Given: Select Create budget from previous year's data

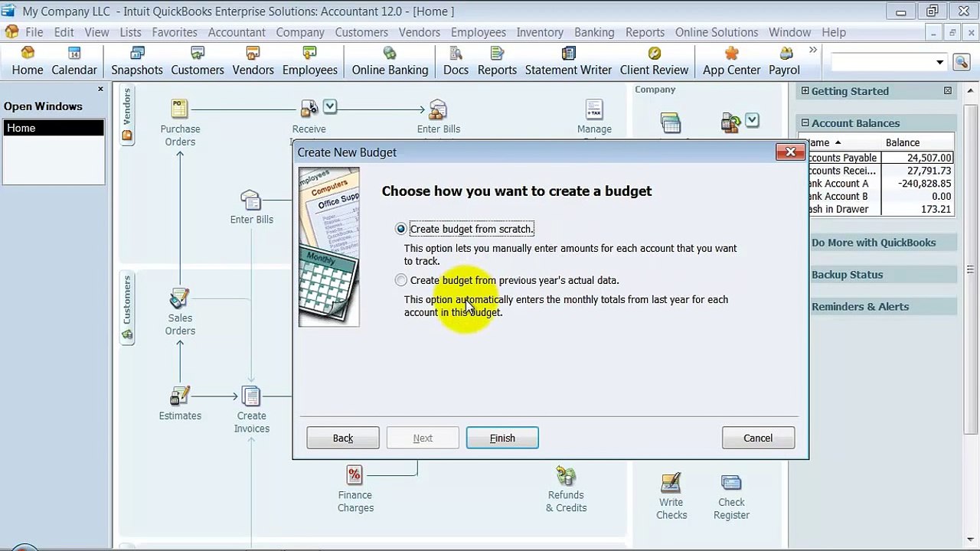Looking at the screenshot, I should [401, 280].
